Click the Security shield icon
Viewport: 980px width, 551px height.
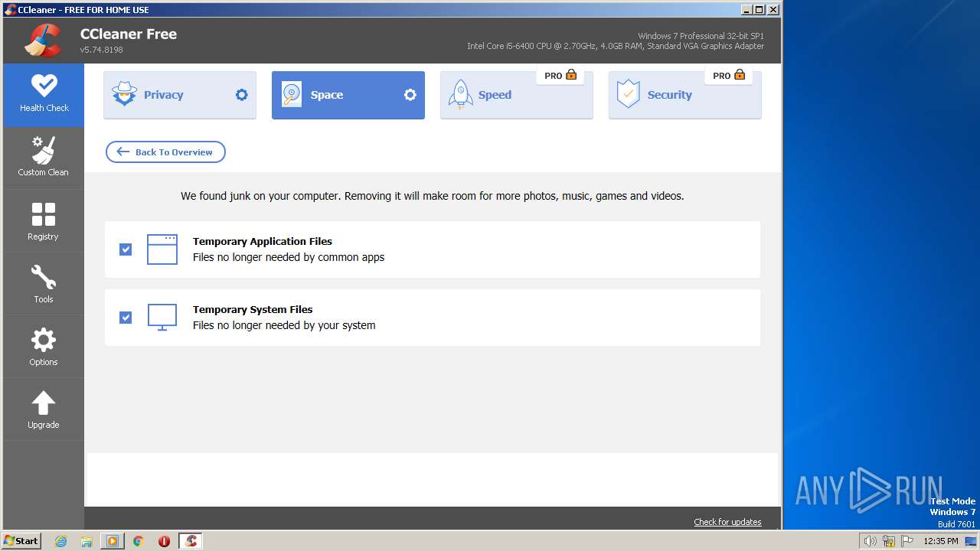tap(628, 94)
